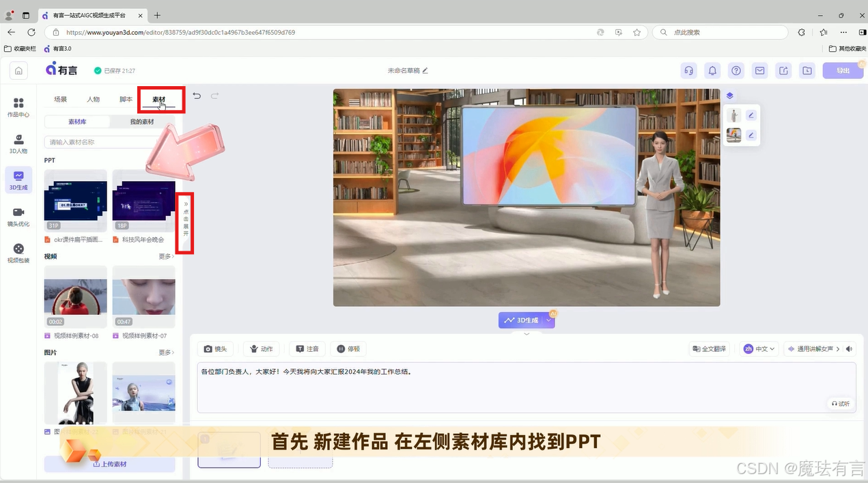Switch to the 脚本 tab
The height and width of the screenshot is (483, 868).
pyautogui.click(x=126, y=99)
